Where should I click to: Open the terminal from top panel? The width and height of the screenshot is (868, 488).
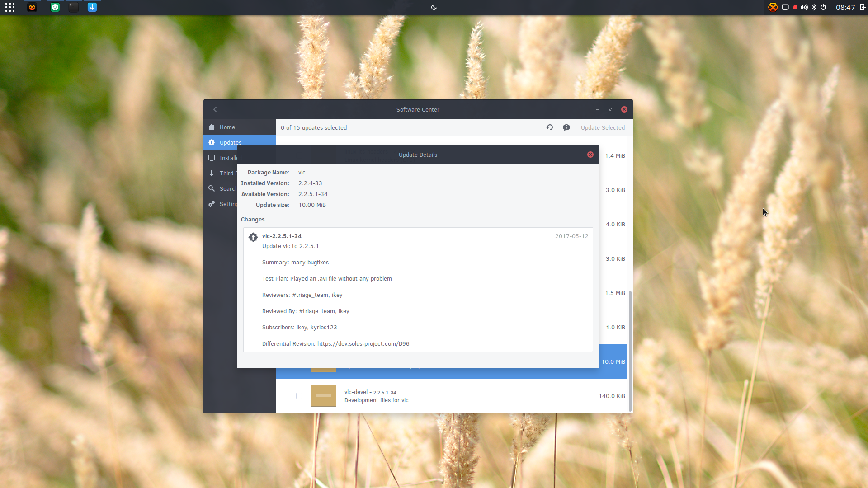pyautogui.click(x=74, y=7)
